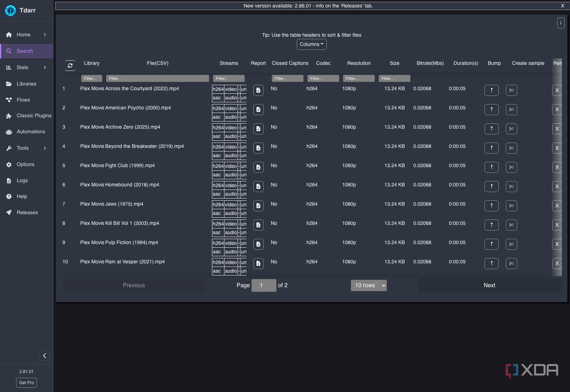Image resolution: width=570 pixels, height=392 pixels.
Task: Create sample of Homebound (2018) with scissors
Action: click(x=512, y=186)
